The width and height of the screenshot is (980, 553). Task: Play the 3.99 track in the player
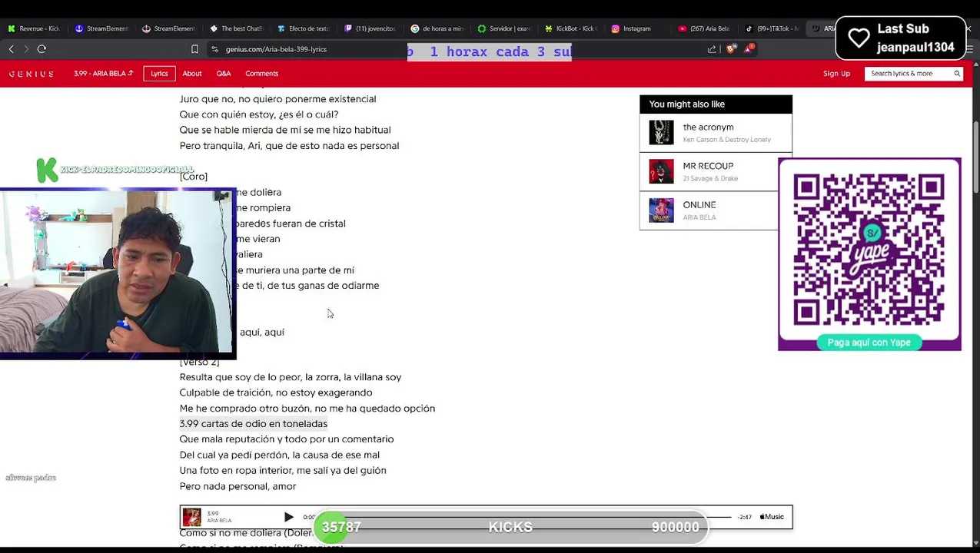289,517
